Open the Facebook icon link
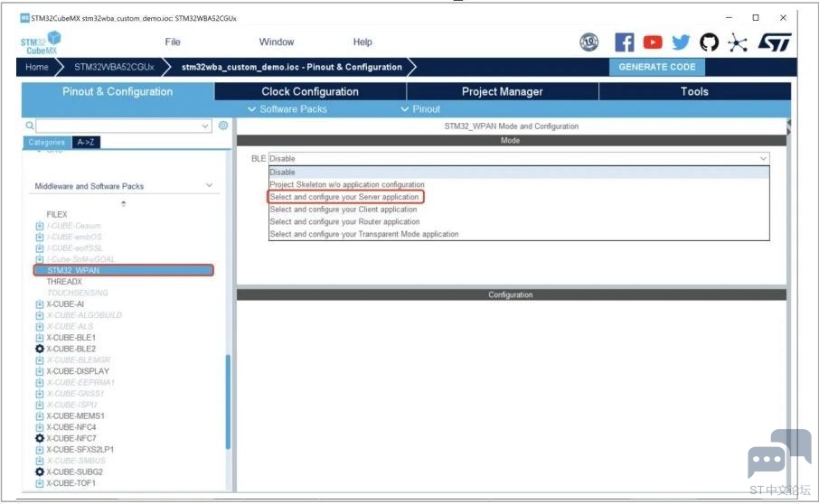The width and height of the screenshot is (819, 504). point(624,42)
